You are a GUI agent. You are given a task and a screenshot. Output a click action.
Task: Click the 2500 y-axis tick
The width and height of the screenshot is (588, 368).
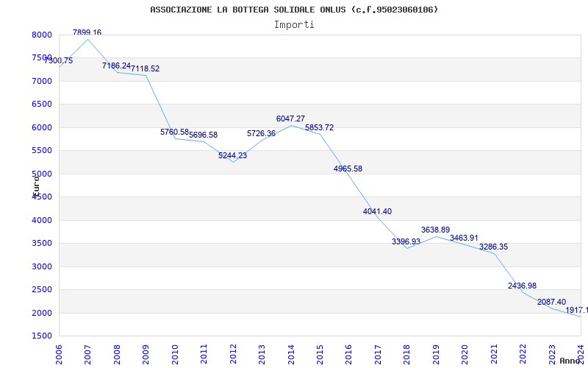(42, 289)
